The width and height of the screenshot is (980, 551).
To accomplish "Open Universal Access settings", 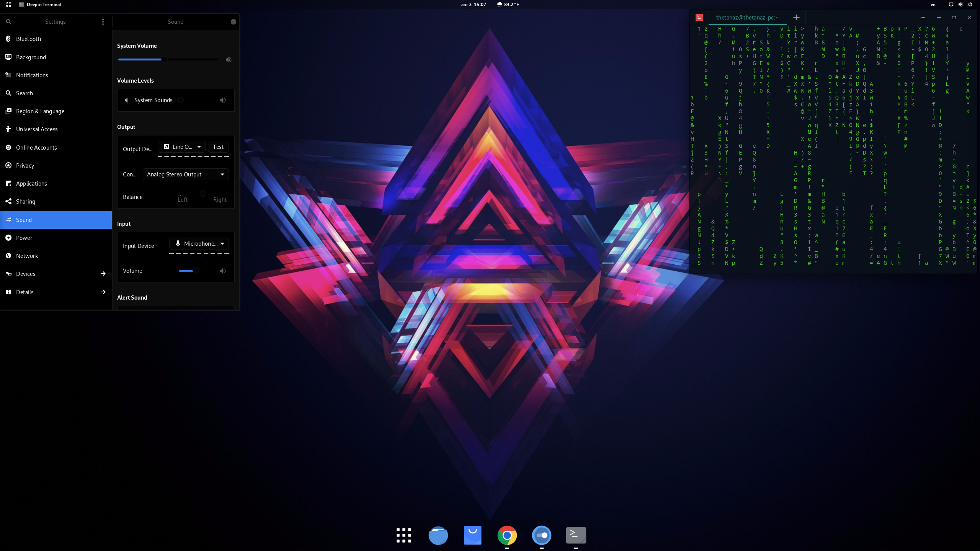I will [56, 129].
